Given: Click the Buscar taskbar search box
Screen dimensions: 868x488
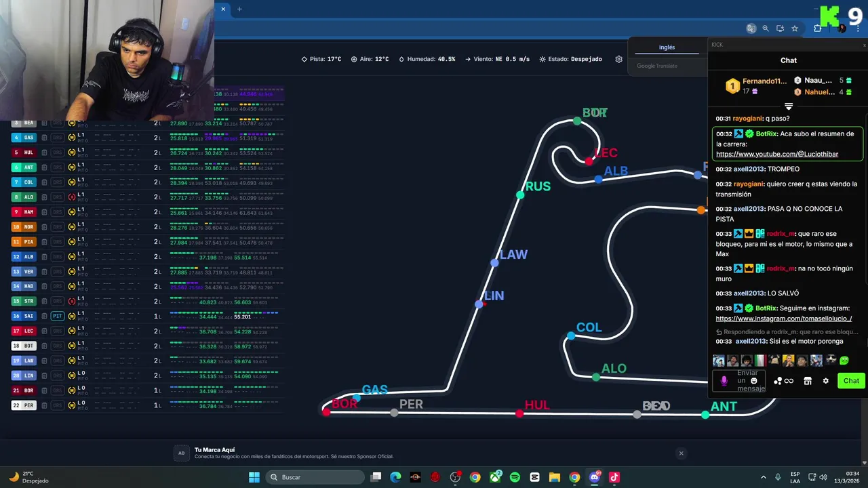Looking at the screenshot, I should (x=315, y=477).
